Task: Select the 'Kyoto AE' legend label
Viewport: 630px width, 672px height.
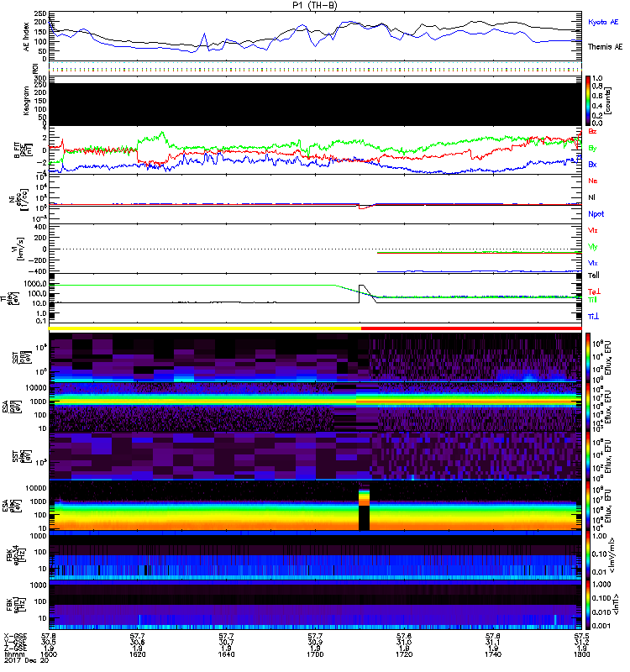Action: pyautogui.click(x=603, y=22)
